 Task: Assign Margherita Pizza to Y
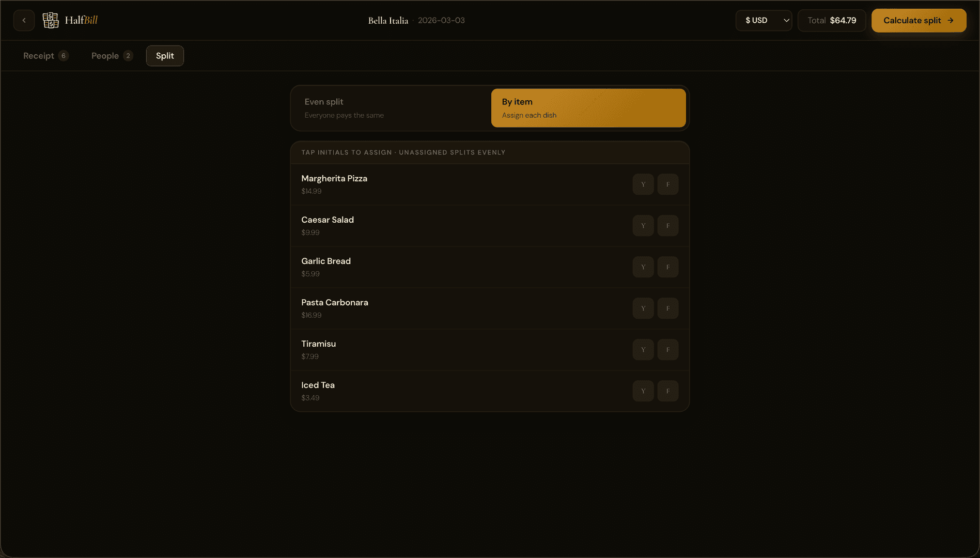coord(643,184)
